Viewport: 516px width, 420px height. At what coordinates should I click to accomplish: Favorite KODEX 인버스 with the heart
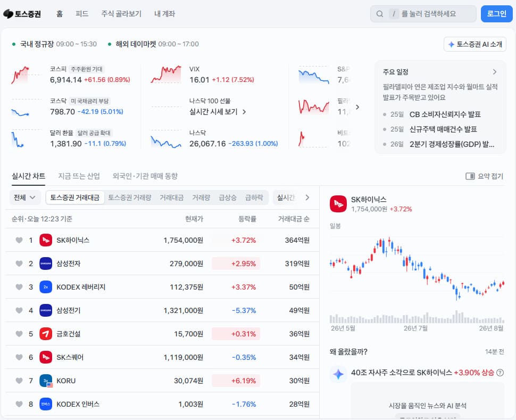click(19, 404)
